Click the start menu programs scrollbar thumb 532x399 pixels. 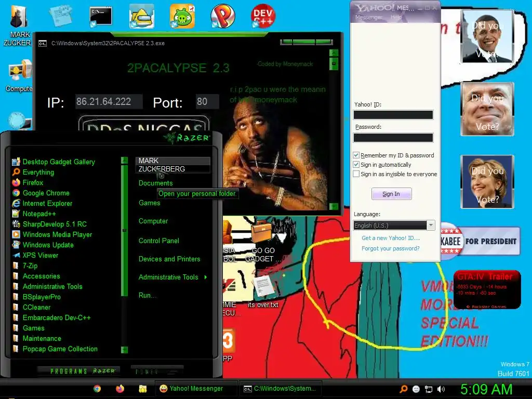125,230
